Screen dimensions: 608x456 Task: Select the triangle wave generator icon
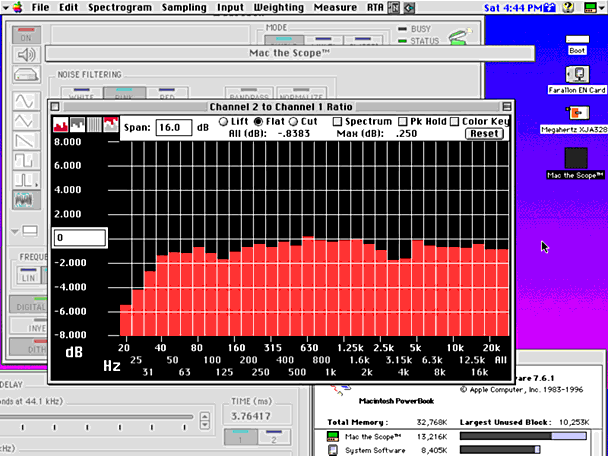[26, 121]
